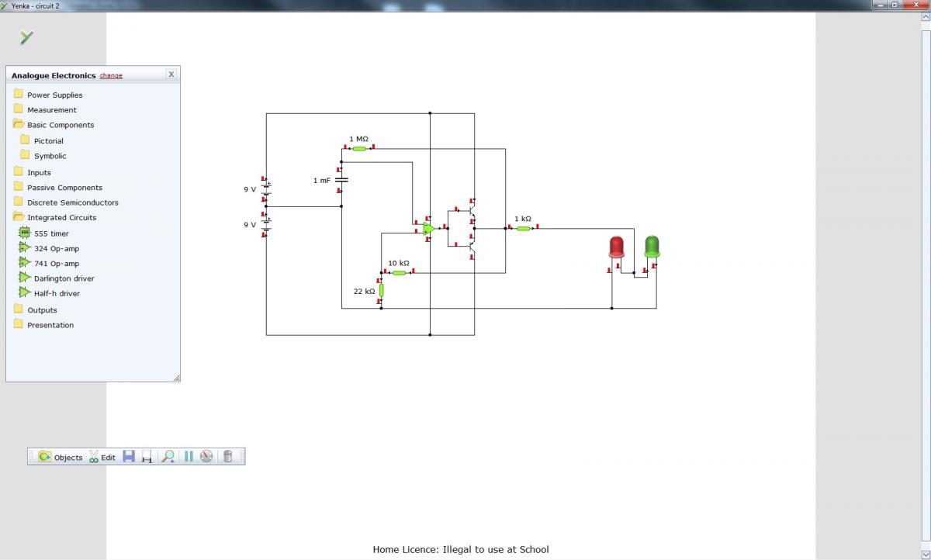
Task: Save the circuit with the floppy disk icon
Action: (129, 456)
